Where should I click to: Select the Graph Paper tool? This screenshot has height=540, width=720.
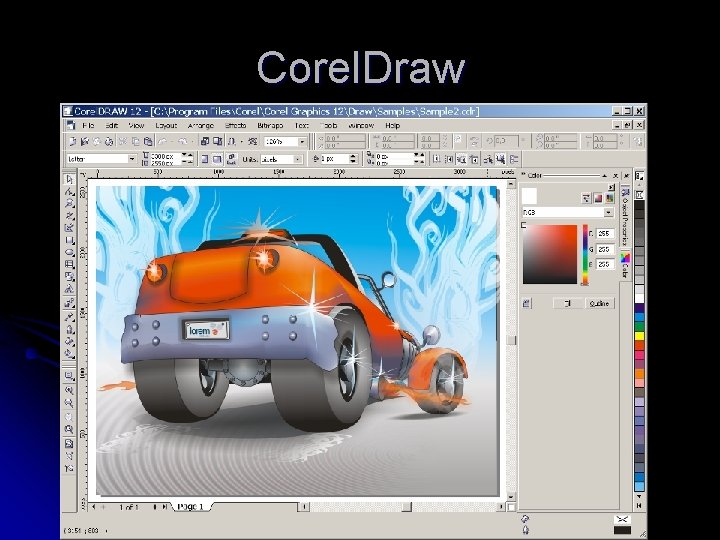point(69,264)
